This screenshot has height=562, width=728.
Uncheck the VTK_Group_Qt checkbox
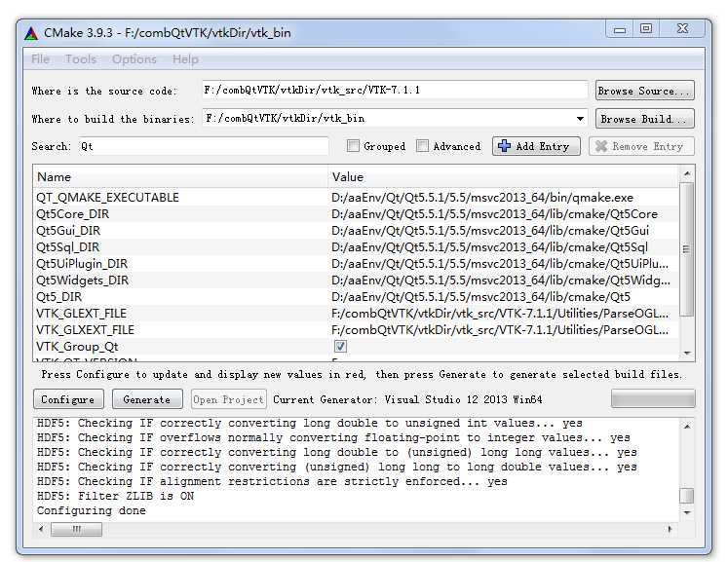340,346
